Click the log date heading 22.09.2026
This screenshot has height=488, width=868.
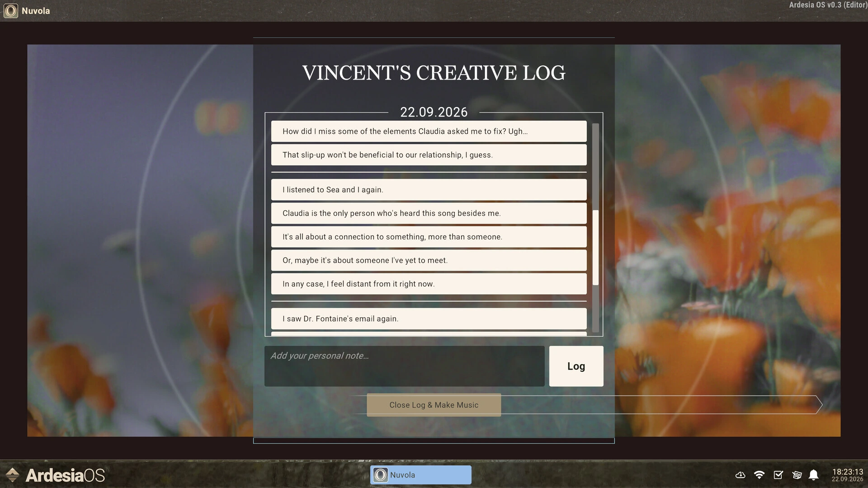coord(434,112)
